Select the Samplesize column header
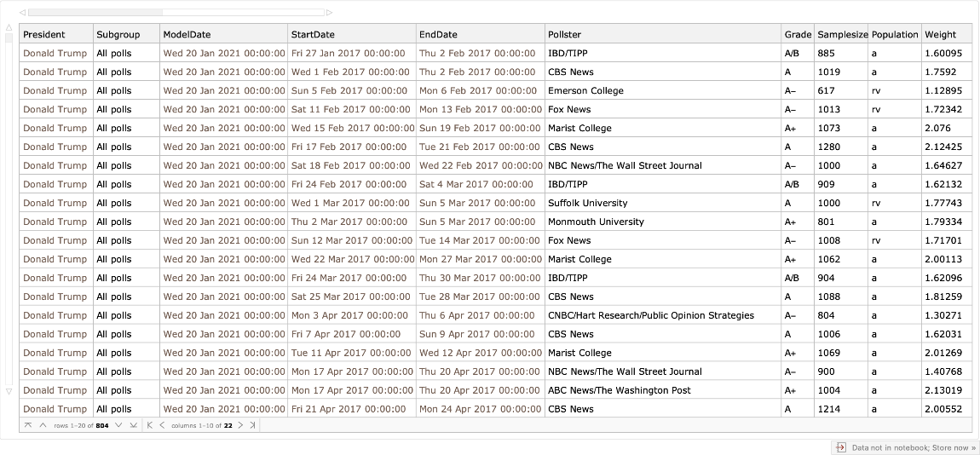The width and height of the screenshot is (980, 455). [842, 35]
